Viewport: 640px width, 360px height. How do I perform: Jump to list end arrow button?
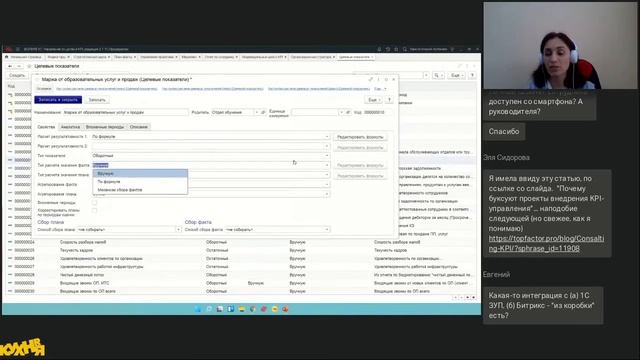(473, 298)
